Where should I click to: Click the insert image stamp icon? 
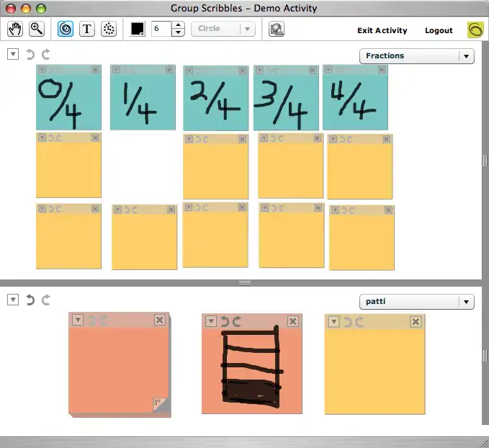[277, 29]
